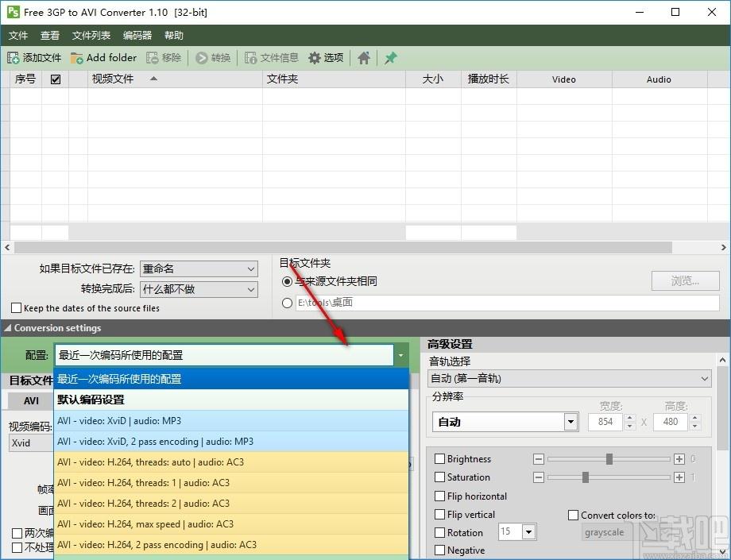The image size is (731, 560).
Task: Choose H.264, 2 pass encoding AC3 profile
Action: (231, 545)
